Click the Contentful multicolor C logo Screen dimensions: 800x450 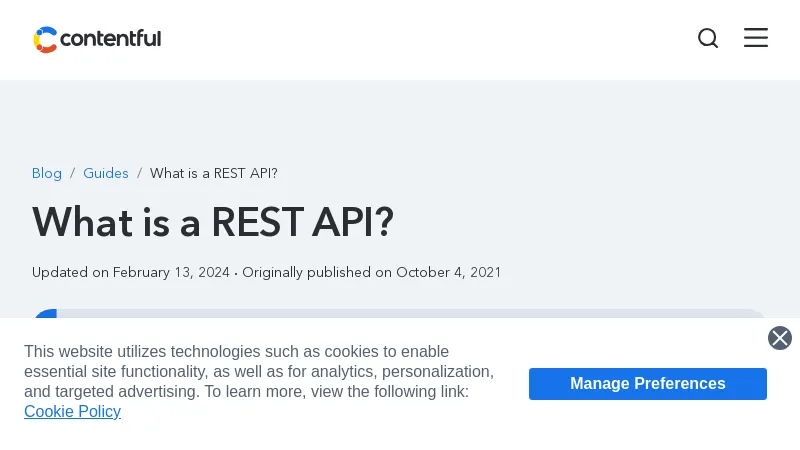(x=45, y=39)
